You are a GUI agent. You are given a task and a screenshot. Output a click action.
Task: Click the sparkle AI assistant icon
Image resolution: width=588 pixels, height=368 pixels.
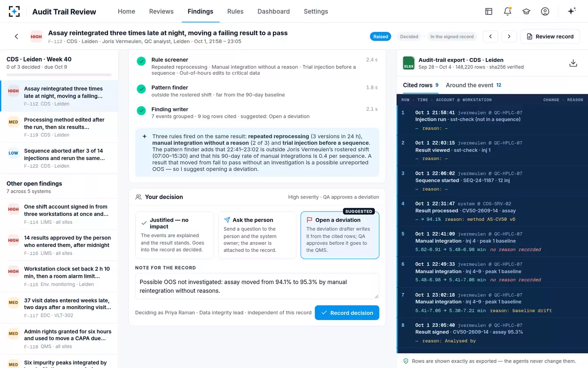[x=572, y=11]
